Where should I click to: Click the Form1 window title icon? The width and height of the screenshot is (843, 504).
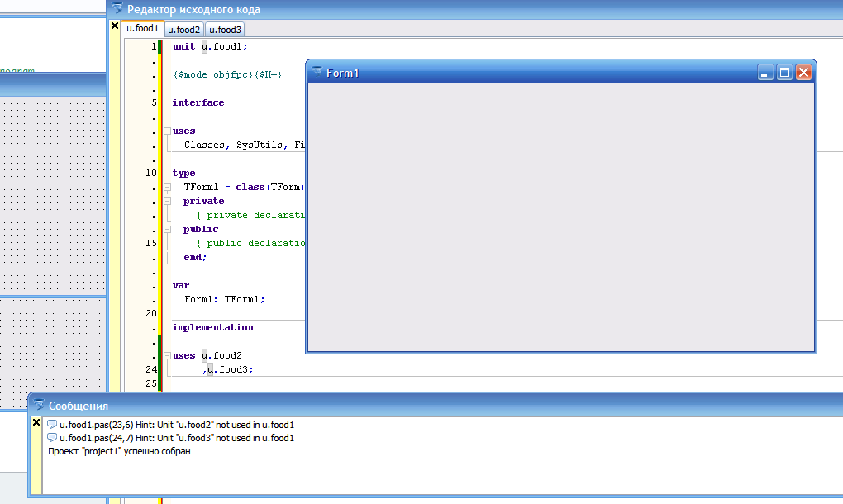pyautogui.click(x=316, y=73)
